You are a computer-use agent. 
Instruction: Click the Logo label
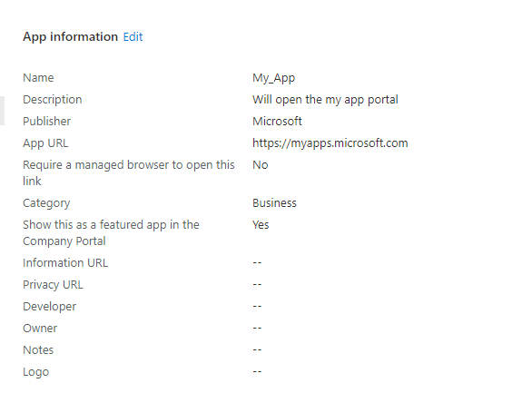click(x=36, y=372)
